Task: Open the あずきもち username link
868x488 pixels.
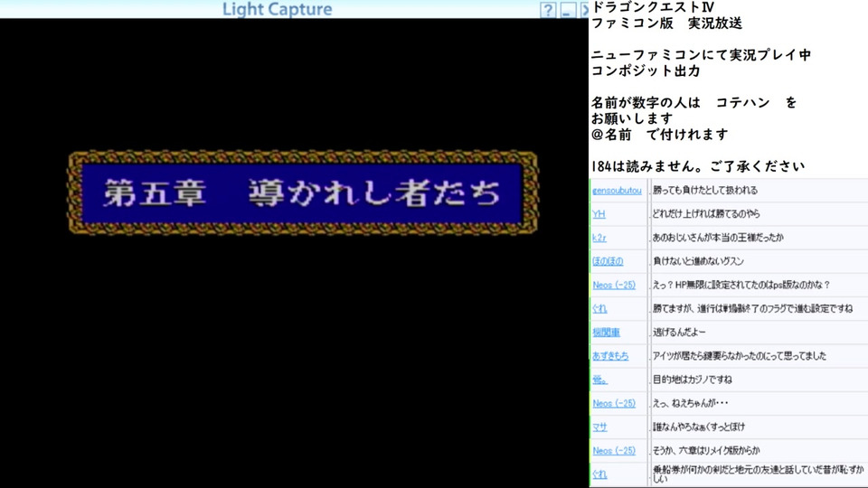Action: pyautogui.click(x=610, y=356)
